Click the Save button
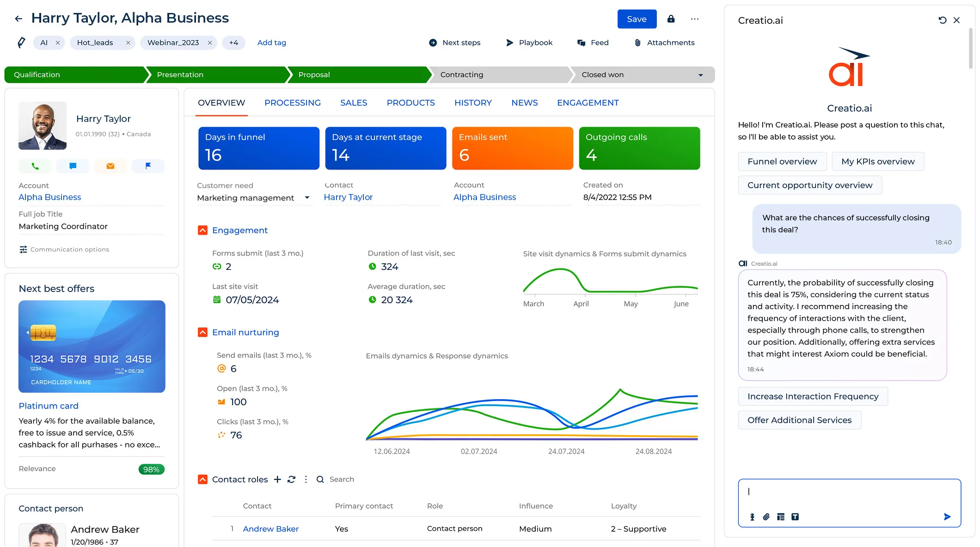980x547 pixels. 637,19
